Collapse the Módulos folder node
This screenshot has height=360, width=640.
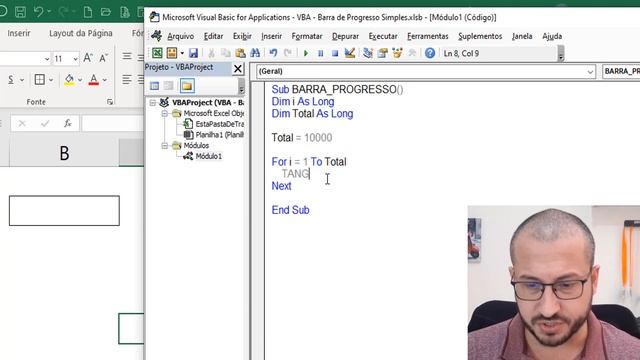click(164, 145)
